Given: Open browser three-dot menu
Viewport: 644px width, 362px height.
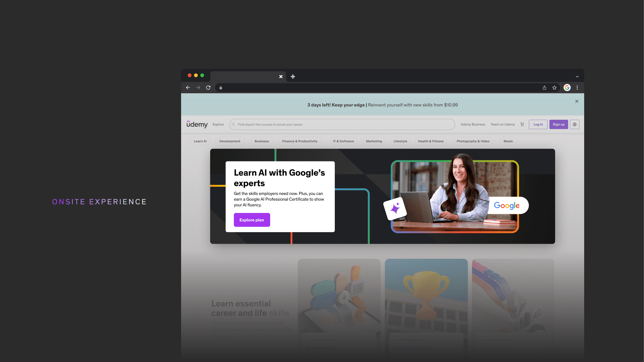Looking at the screenshot, I should pyautogui.click(x=577, y=88).
